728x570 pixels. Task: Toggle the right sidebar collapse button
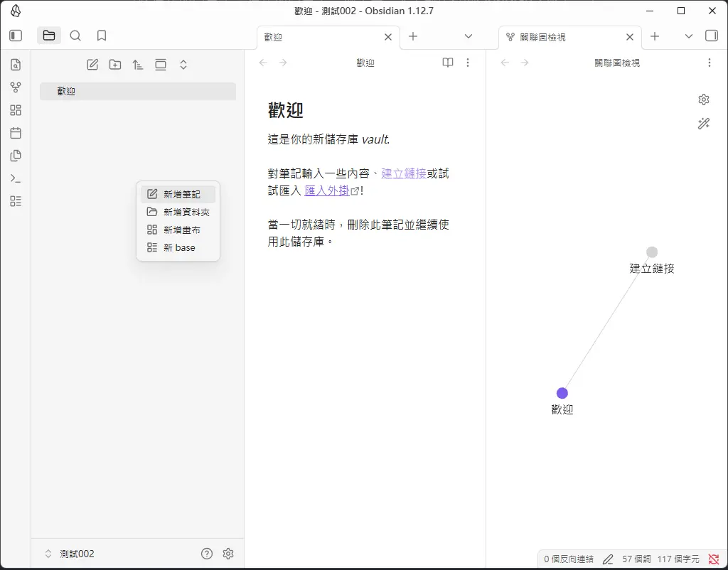coord(711,36)
